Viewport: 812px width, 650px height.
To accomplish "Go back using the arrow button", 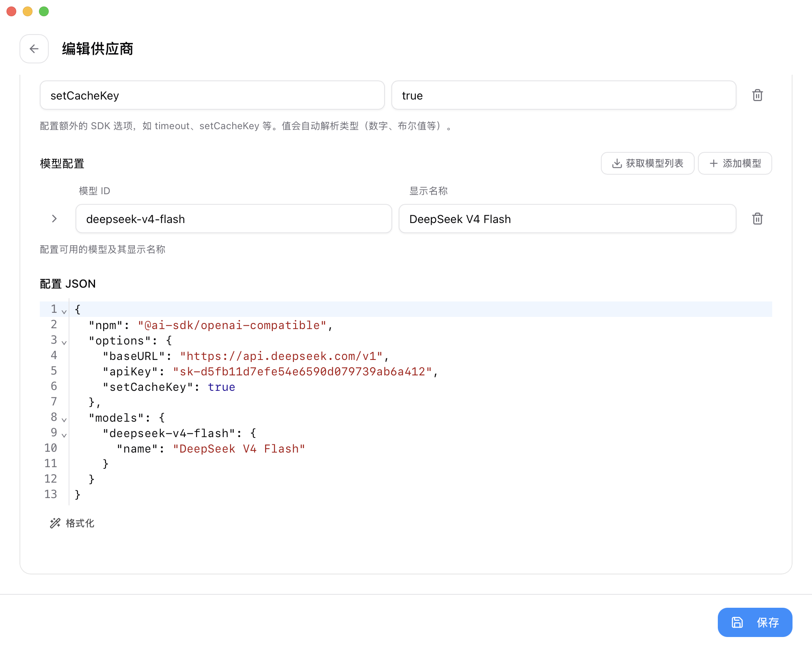I will (x=34, y=49).
